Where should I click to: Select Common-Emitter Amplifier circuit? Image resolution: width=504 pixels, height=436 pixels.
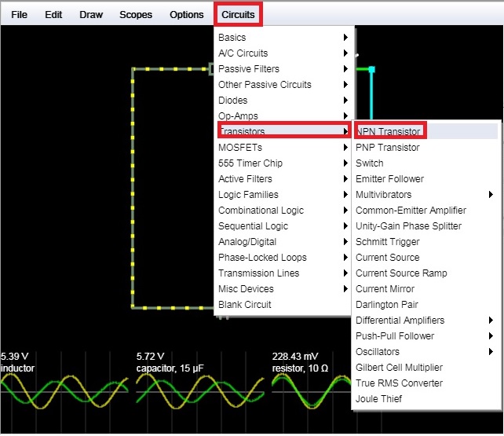click(x=411, y=211)
